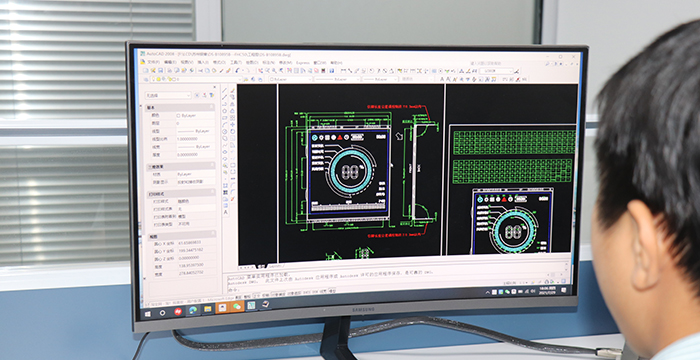Click the Undo arrow in the toolbar
Image resolution: width=700 pixels, height=360 pixels.
click(x=237, y=71)
